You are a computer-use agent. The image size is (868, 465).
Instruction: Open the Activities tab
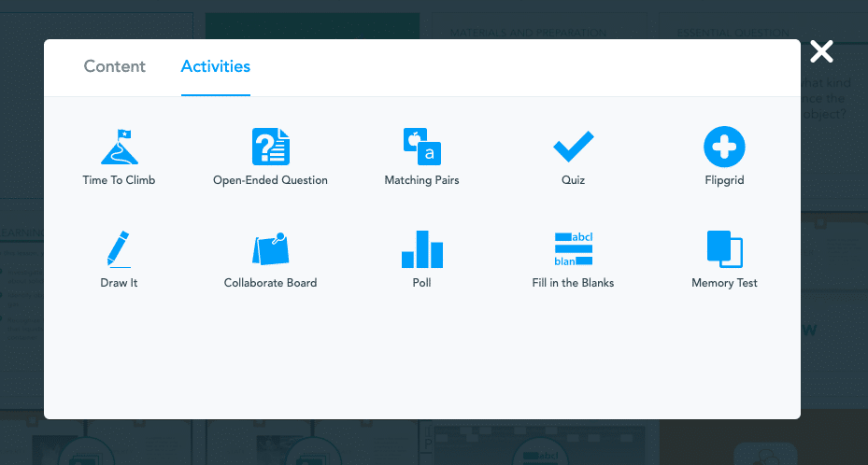tap(216, 67)
